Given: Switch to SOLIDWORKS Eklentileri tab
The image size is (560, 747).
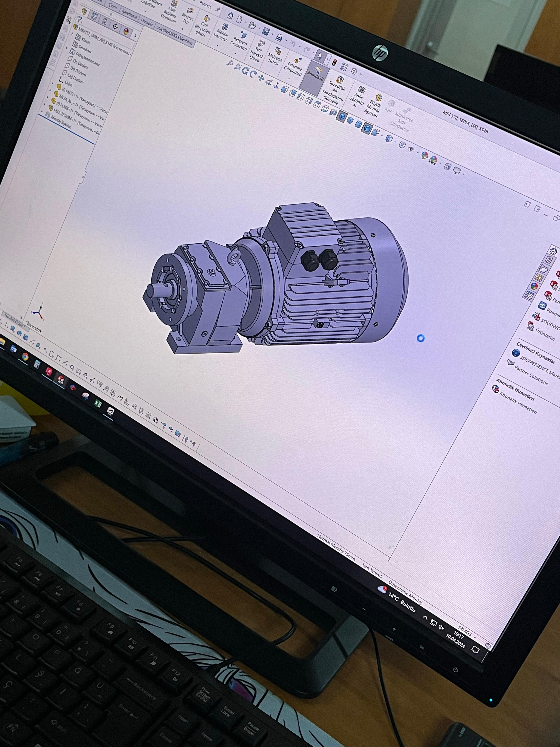Looking at the screenshot, I should pyautogui.click(x=175, y=36).
